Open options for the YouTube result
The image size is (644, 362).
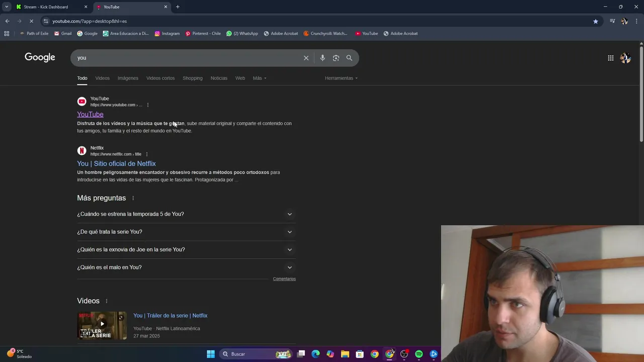[x=147, y=105]
